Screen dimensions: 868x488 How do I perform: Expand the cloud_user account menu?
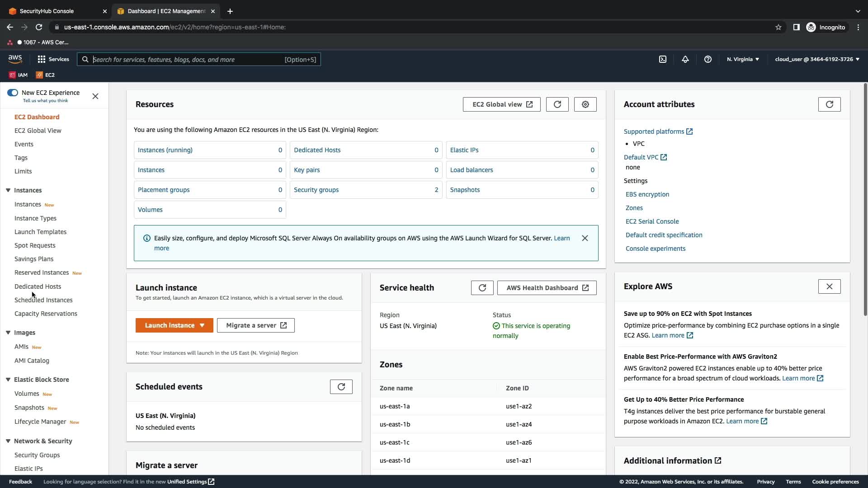[x=816, y=59]
